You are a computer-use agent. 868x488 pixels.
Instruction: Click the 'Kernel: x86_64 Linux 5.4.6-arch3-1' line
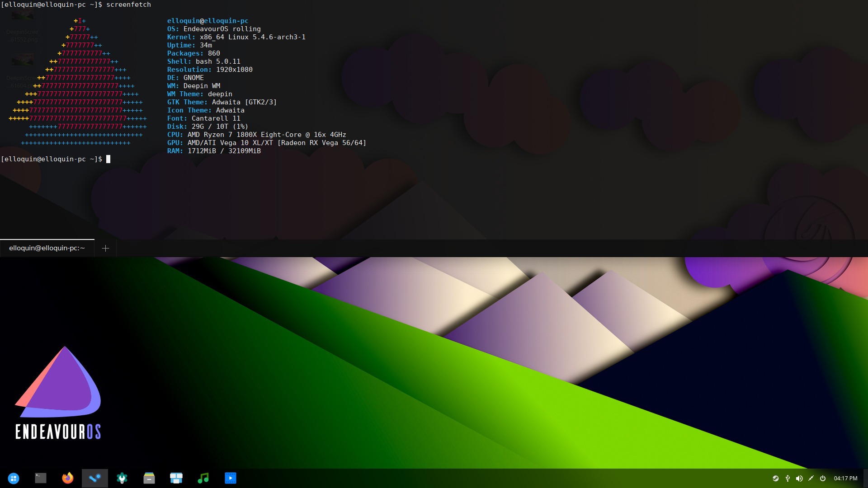point(236,37)
